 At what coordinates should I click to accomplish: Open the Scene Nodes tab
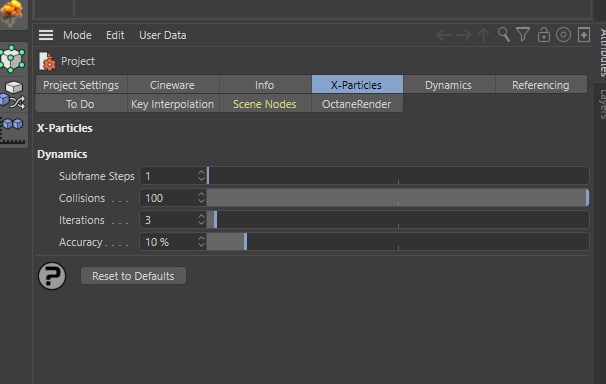(265, 104)
